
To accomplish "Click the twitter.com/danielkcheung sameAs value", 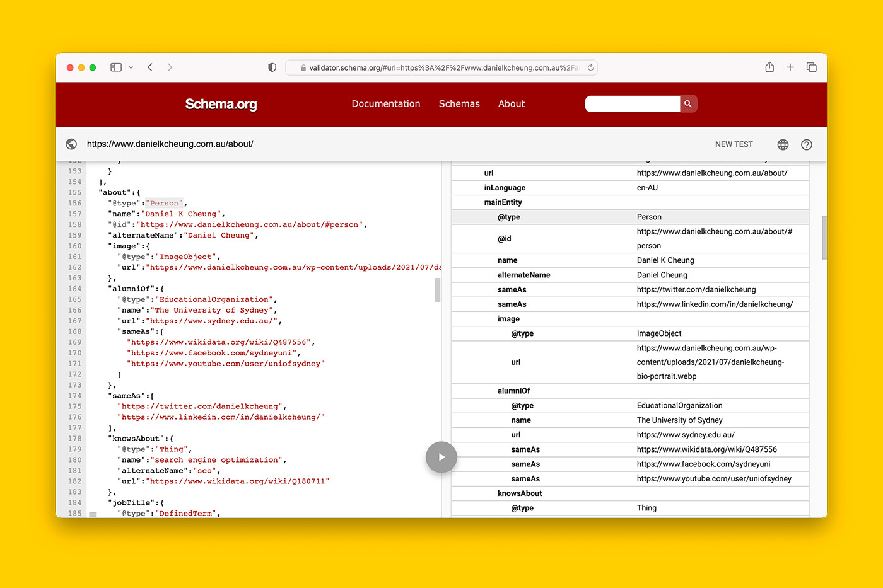I will tap(696, 290).
